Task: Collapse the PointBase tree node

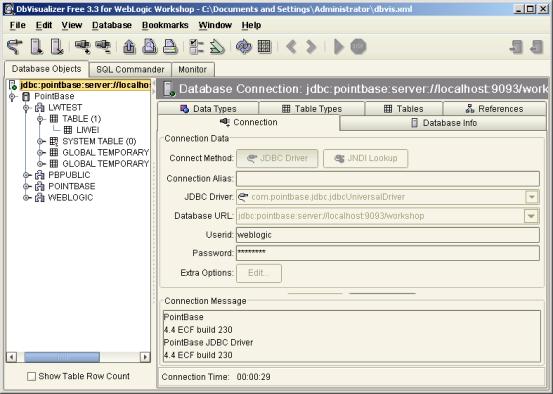Action: [x=12, y=96]
